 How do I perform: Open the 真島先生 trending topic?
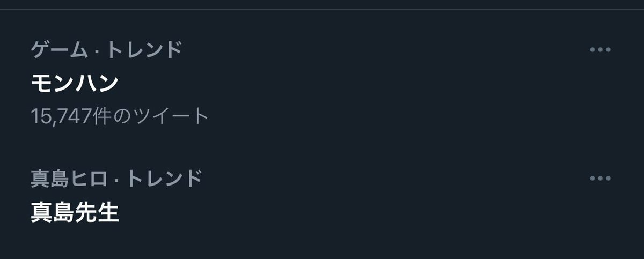(75, 212)
